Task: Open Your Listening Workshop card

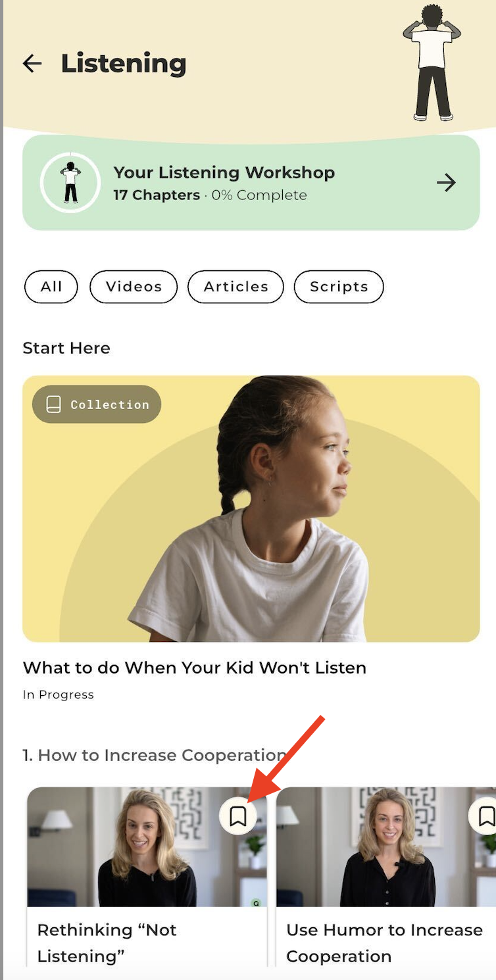Action: click(x=251, y=183)
